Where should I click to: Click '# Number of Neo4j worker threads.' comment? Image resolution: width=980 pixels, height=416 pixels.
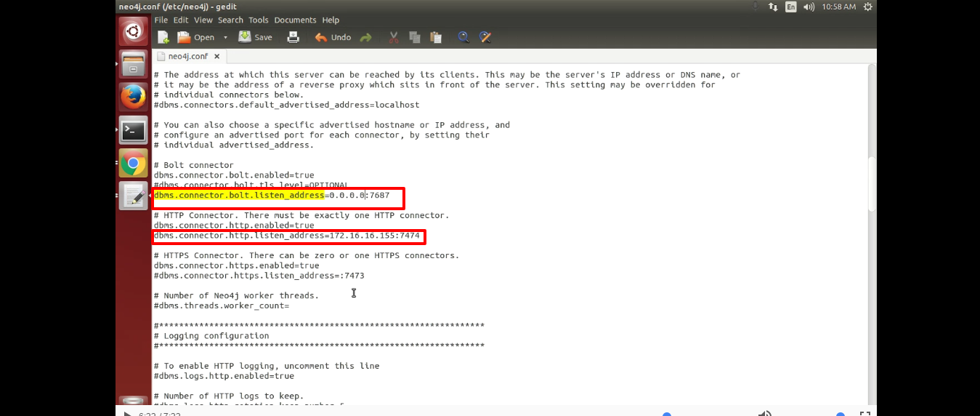click(x=236, y=295)
